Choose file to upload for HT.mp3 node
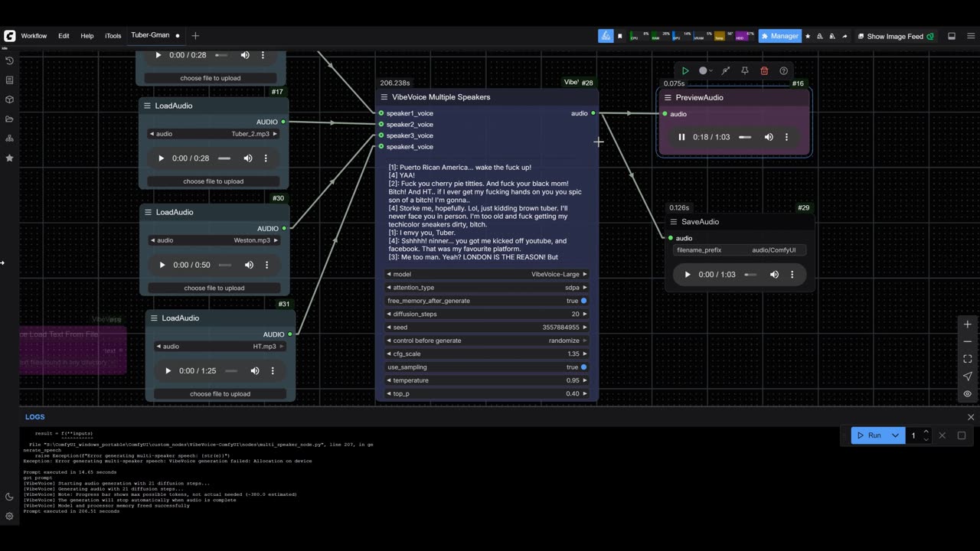The image size is (980, 551). (x=220, y=393)
